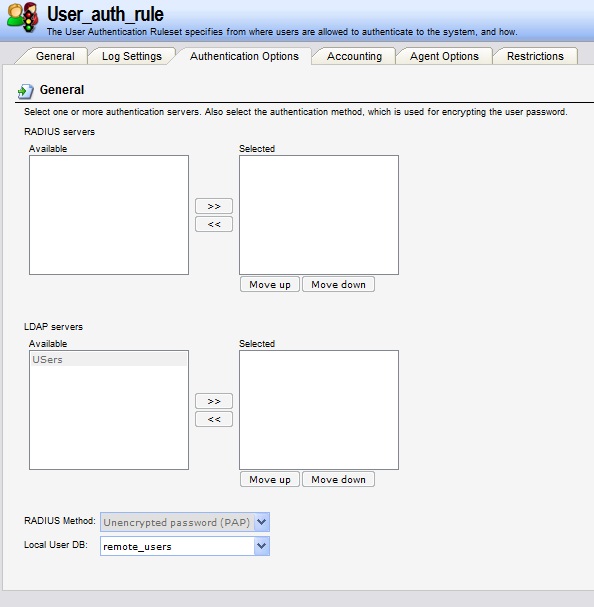Click the User_auth_rule users icon in header
This screenshot has width=594, height=607.
[x=23, y=17]
